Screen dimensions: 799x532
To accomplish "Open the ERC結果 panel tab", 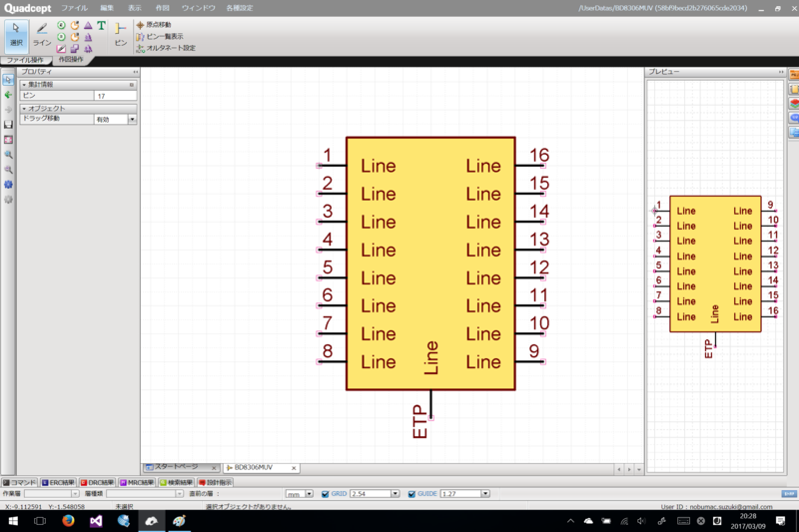I will [x=58, y=482].
